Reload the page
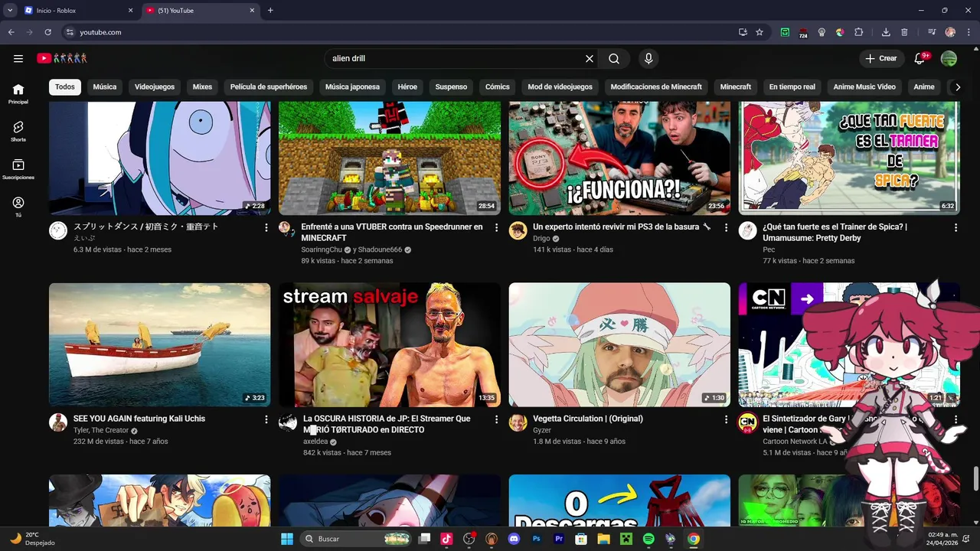 (47, 32)
